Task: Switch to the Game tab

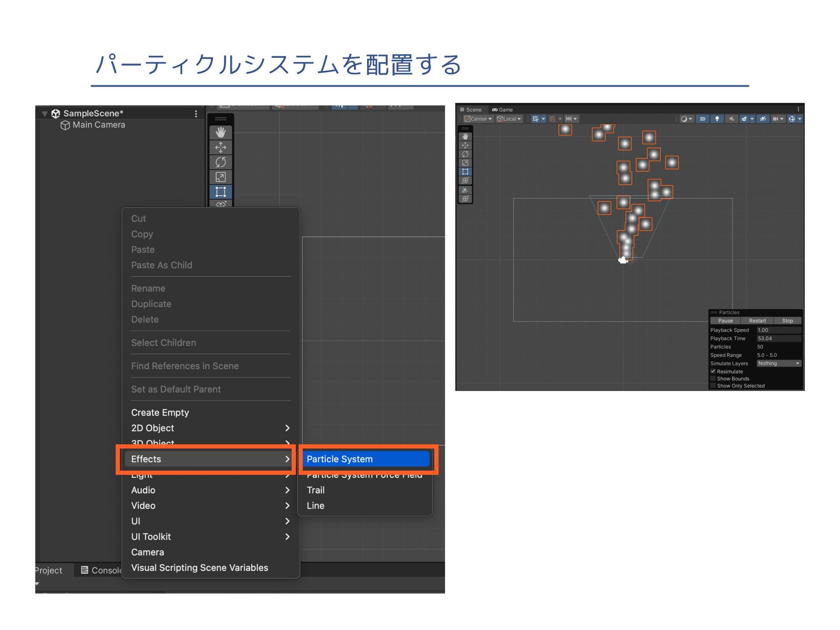Action: coord(502,110)
